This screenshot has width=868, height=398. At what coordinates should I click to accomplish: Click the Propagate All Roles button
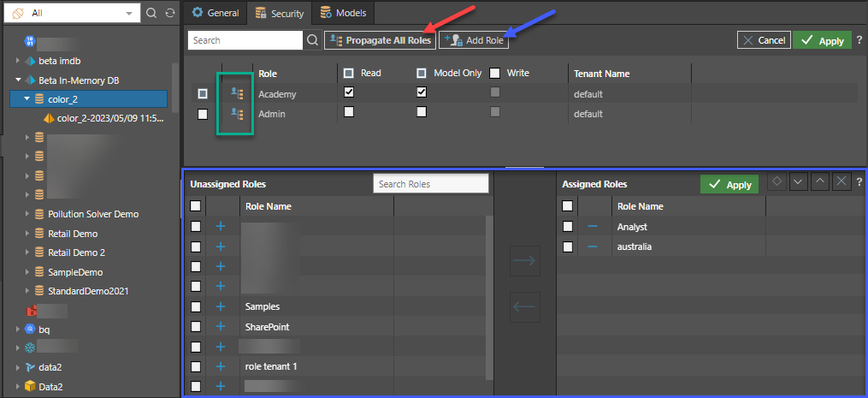point(380,40)
